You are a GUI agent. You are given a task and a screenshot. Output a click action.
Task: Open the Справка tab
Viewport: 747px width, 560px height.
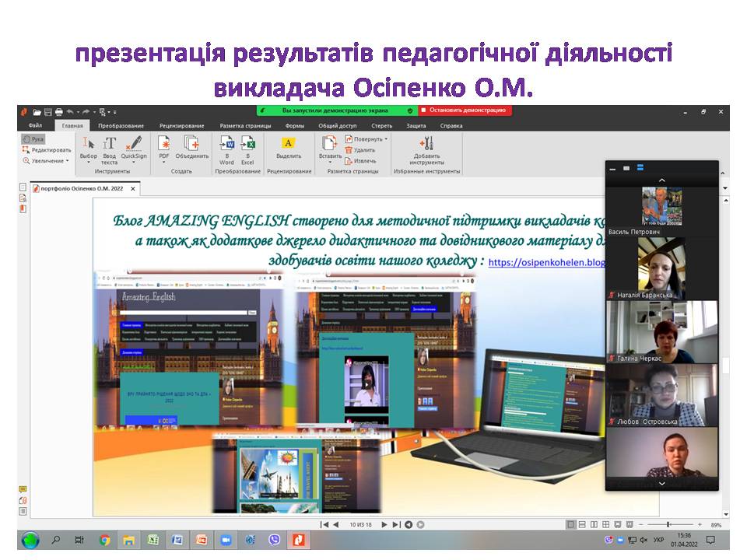tap(451, 126)
